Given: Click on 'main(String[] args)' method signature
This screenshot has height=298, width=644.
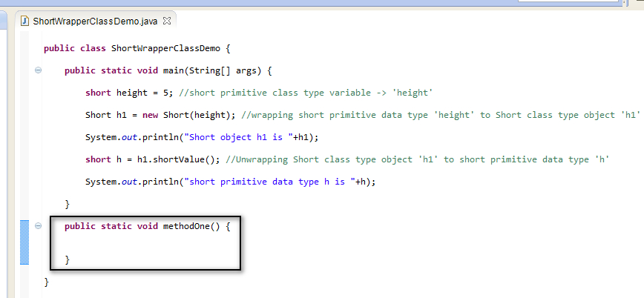Looking at the screenshot, I should pos(212,70).
